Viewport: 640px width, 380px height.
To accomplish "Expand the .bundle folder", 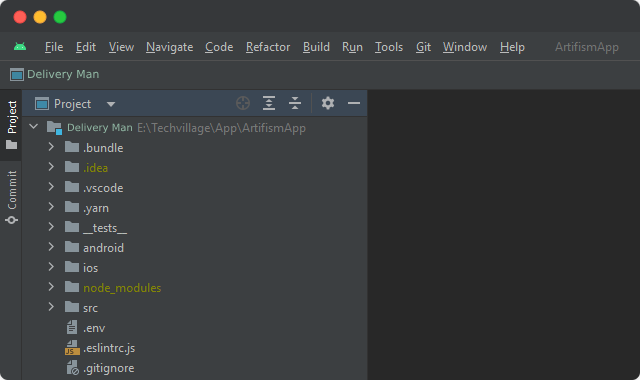I will click(x=51, y=147).
